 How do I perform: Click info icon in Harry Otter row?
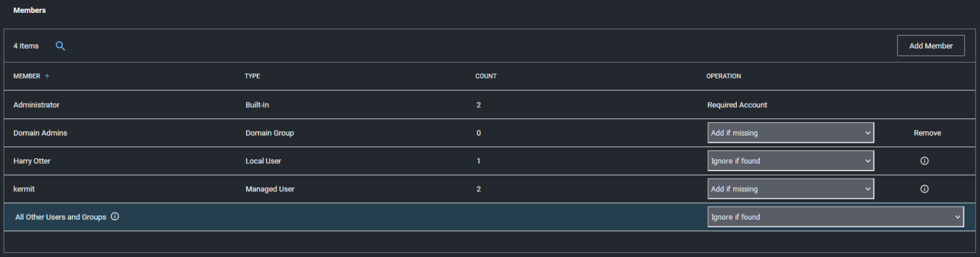[924, 161]
